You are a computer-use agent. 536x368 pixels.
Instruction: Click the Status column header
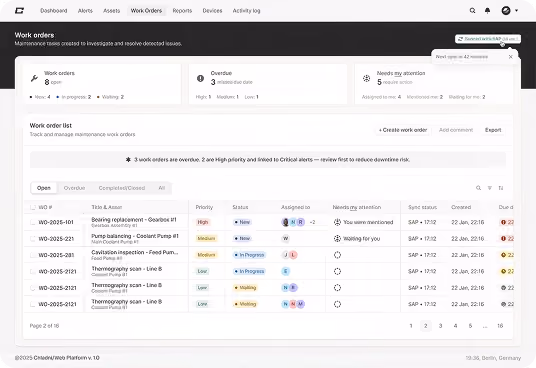240,207
